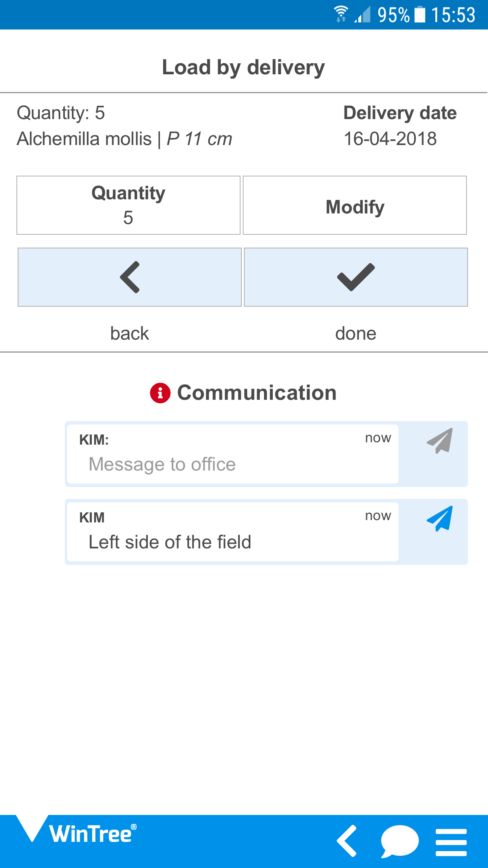Tap the back chevron button
Viewport: 488px width, 868px height.
(x=130, y=277)
